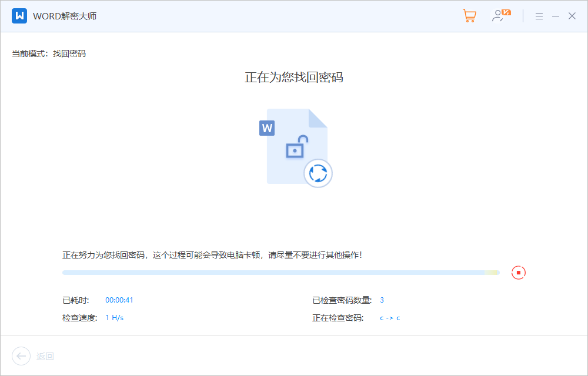This screenshot has height=376, width=588.
Task: Click the W badge on document illustration
Action: click(267, 127)
